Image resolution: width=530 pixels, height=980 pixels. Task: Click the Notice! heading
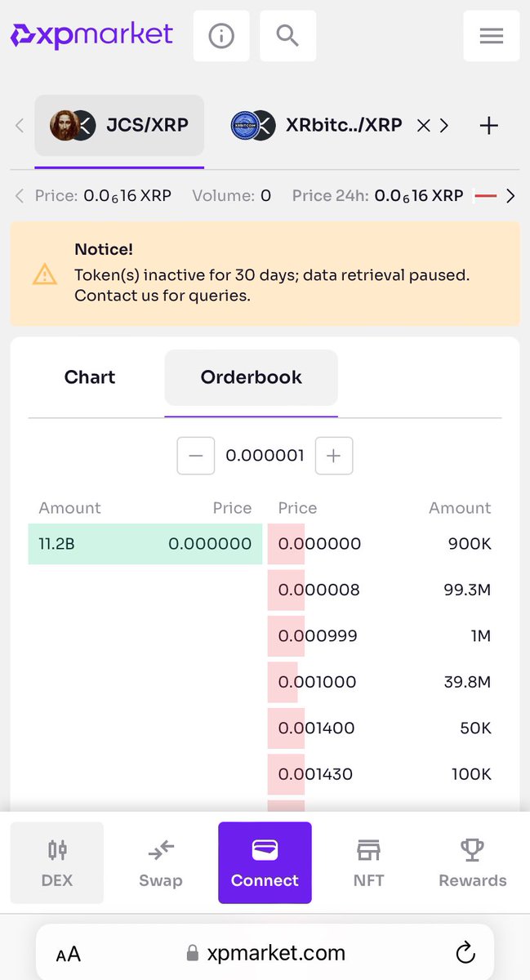(104, 250)
